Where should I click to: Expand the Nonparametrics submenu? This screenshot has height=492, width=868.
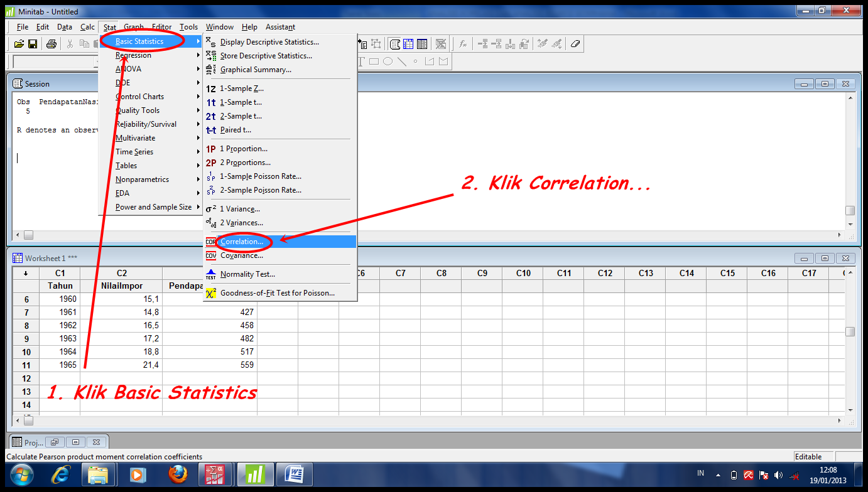coord(151,179)
